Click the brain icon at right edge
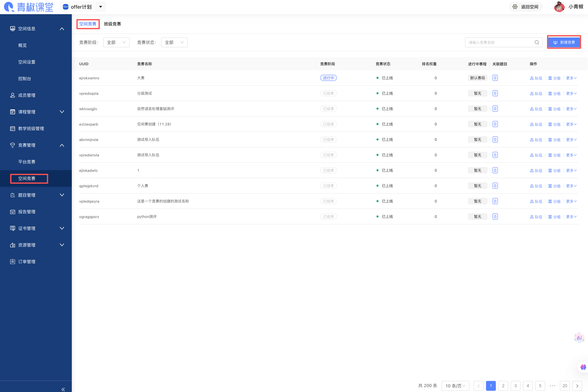The width and height of the screenshot is (588, 392). click(583, 367)
